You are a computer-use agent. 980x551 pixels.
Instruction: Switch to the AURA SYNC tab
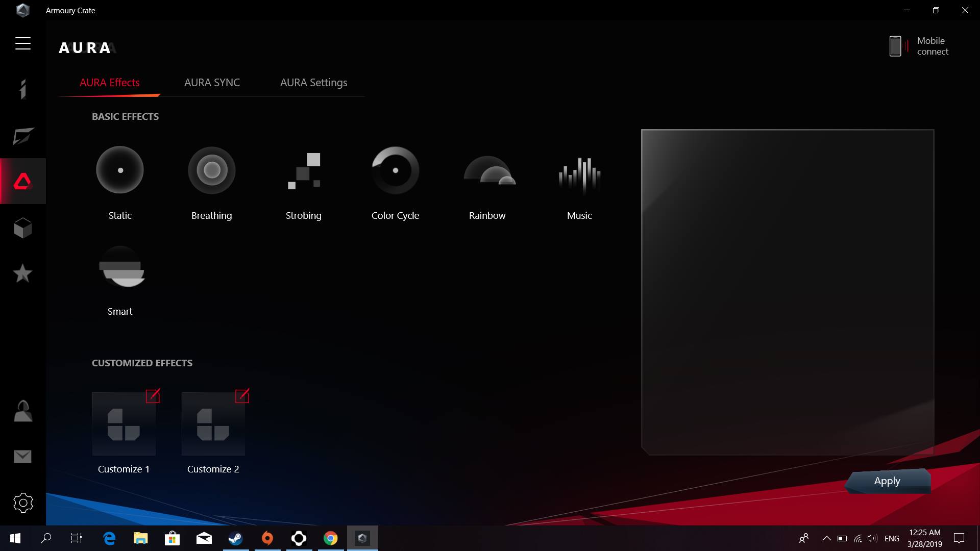pos(212,83)
